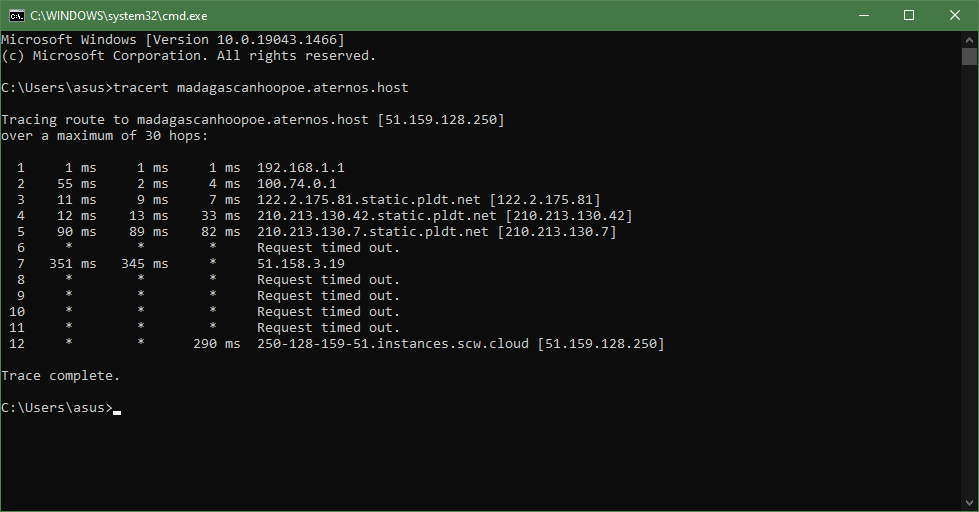Click the 290 ms value in hop 12
This screenshot has height=512, width=979.
click(x=217, y=344)
